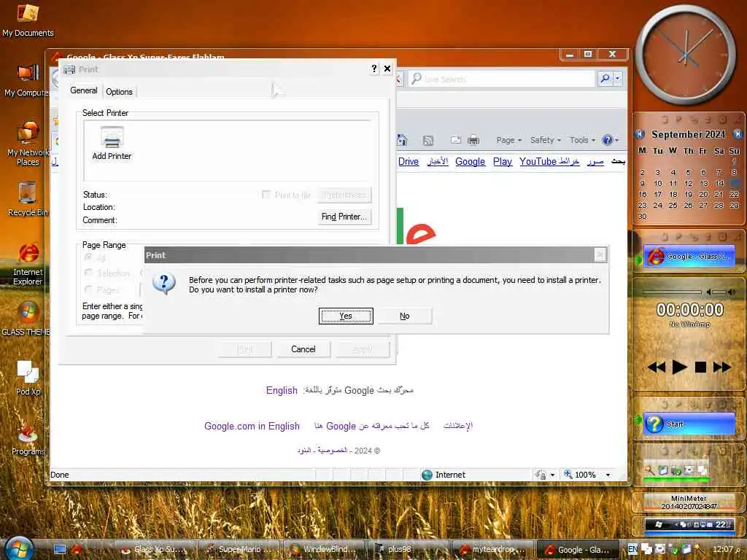Open the My Computer desktop icon
Image resolution: width=747 pixels, height=560 pixels.
28,80
